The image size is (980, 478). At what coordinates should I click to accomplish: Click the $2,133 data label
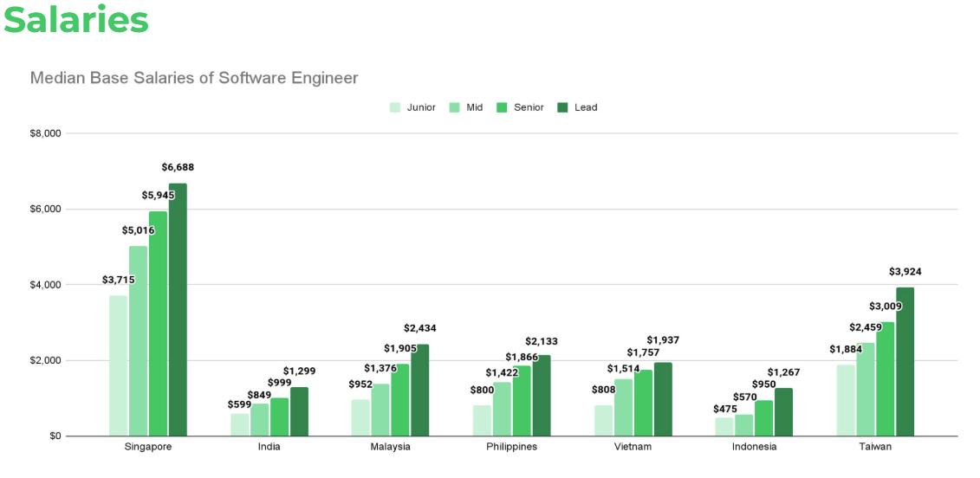tap(542, 342)
